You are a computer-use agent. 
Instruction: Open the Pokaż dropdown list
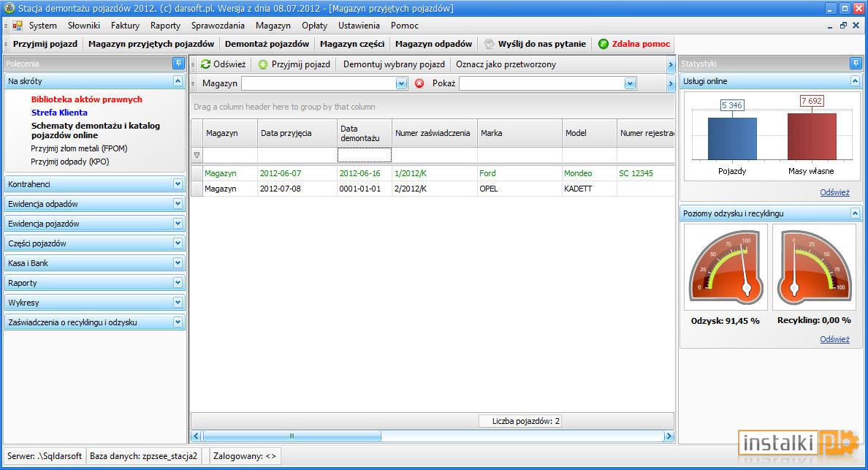pos(630,83)
